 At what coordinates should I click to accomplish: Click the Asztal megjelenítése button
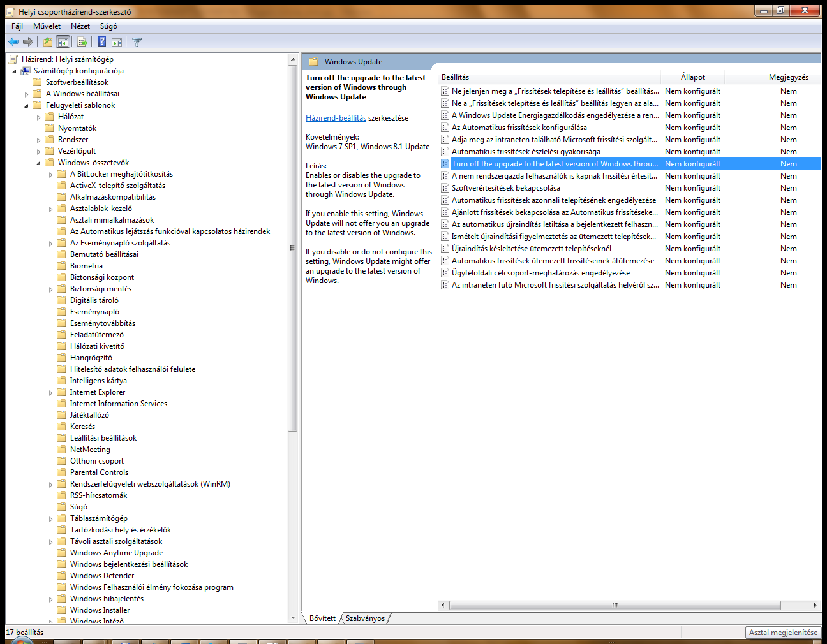click(x=783, y=633)
